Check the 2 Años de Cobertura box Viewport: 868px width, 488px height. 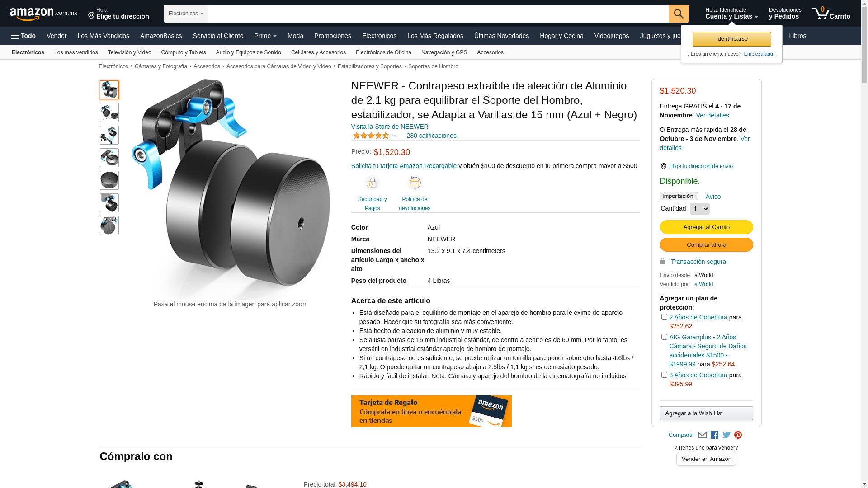click(664, 317)
